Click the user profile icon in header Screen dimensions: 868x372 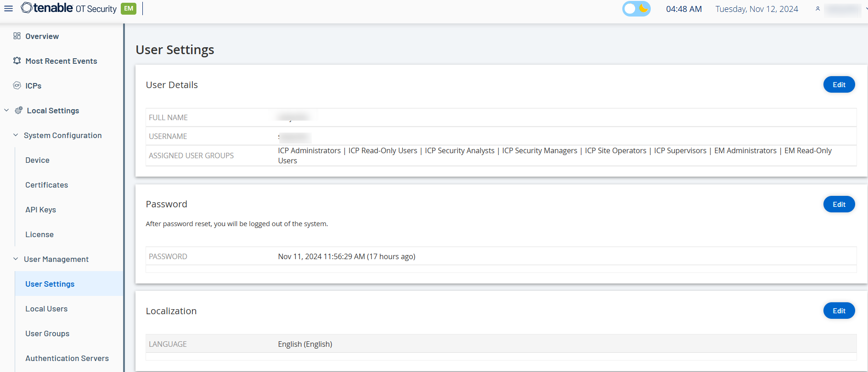coord(817,9)
